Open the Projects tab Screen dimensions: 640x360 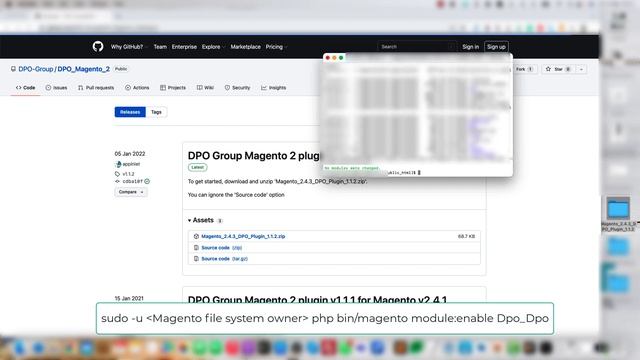tap(173, 88)
